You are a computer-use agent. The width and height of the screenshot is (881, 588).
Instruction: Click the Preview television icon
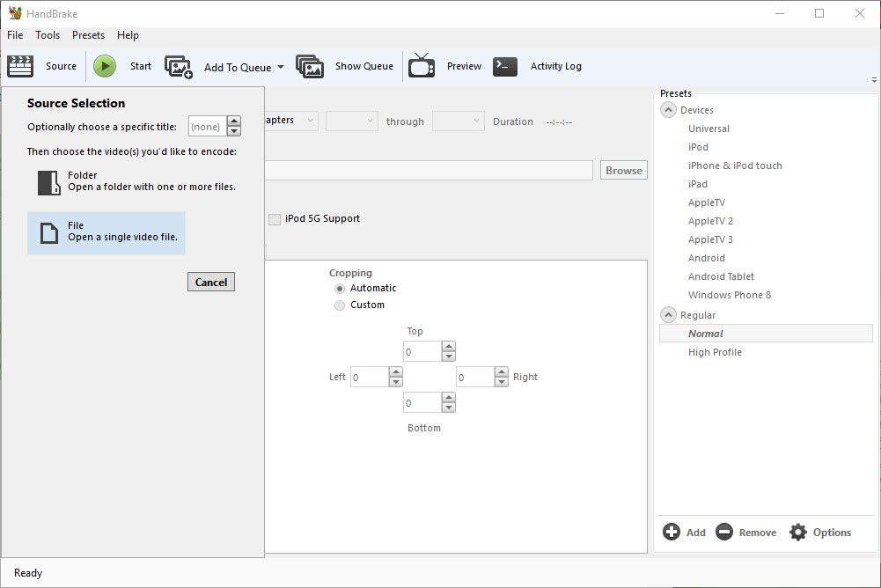pos(422,66)
